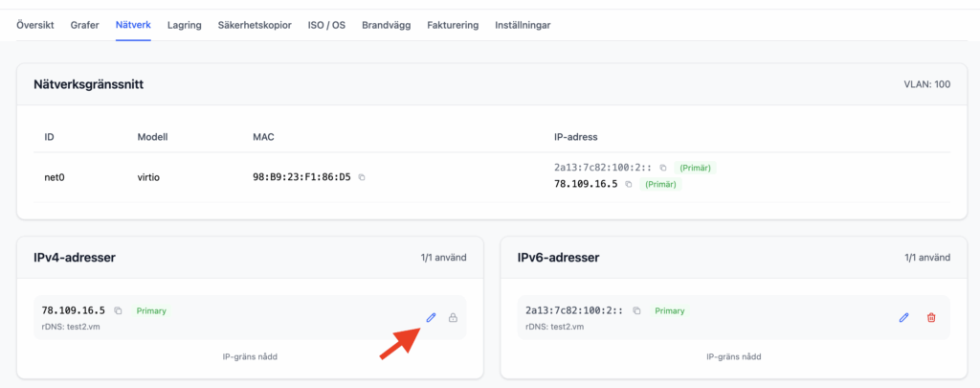Copy 78.109.16.5 in network interface table
Screen dimensions: 980x388
pyautogui.click(x=628, y=184)
